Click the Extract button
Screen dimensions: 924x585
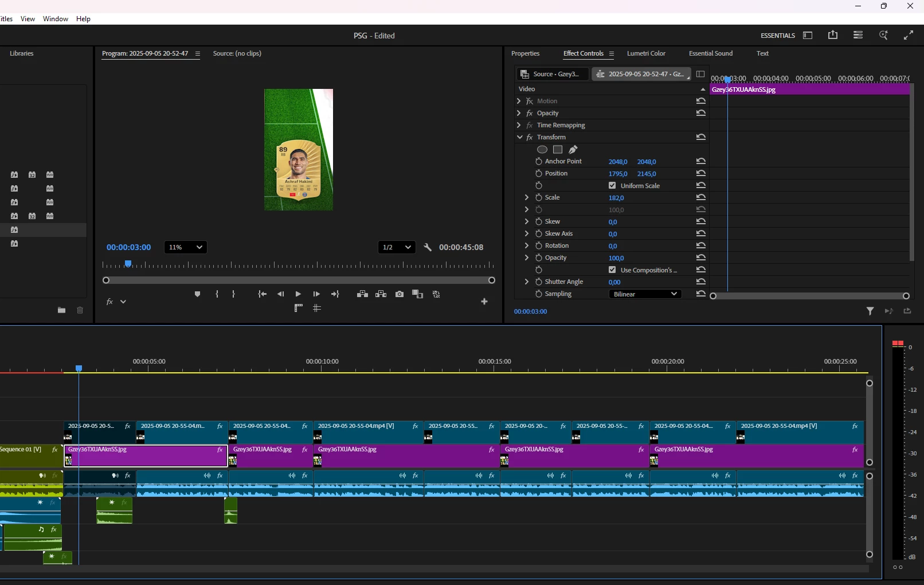coord(381,294)
